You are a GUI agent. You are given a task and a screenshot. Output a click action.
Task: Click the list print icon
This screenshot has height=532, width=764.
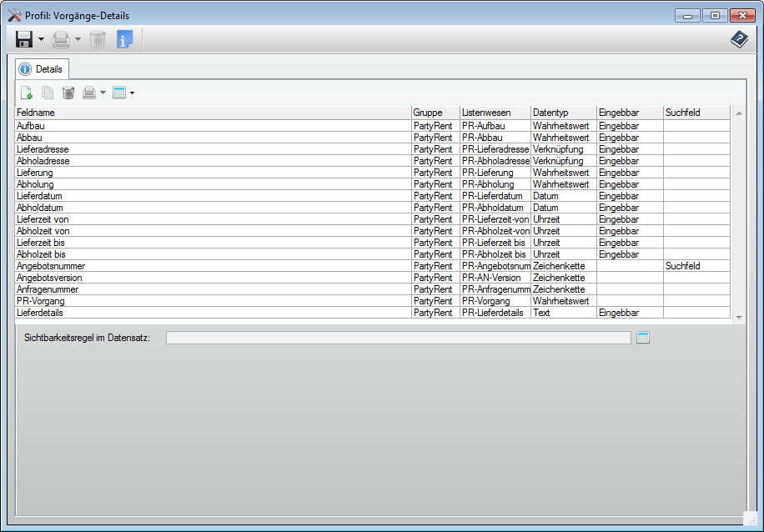tap(89, 93)
